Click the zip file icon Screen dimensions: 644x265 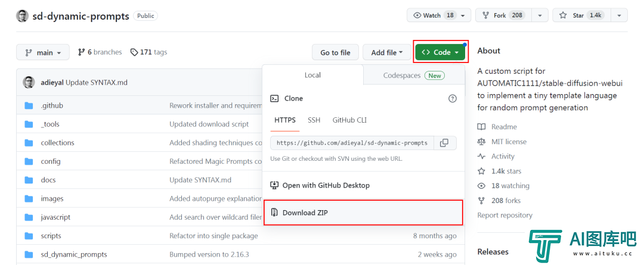pos(274,213)
